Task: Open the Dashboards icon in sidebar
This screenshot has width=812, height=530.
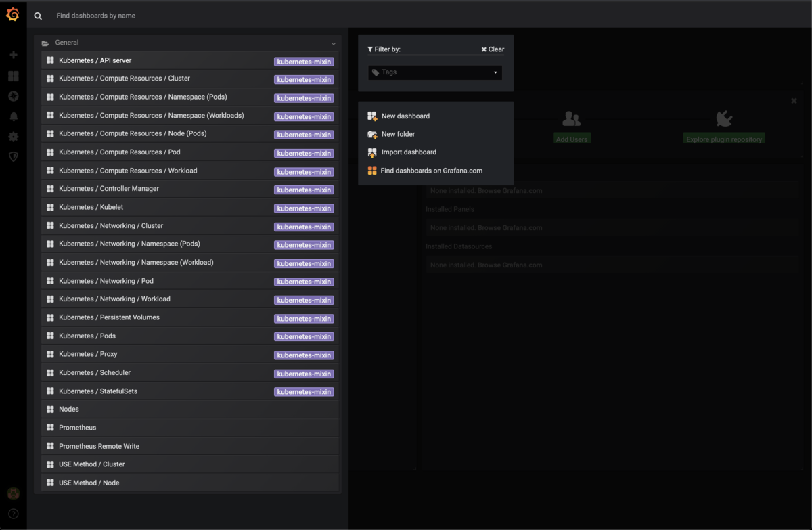Action: click(x=13, y=76)
